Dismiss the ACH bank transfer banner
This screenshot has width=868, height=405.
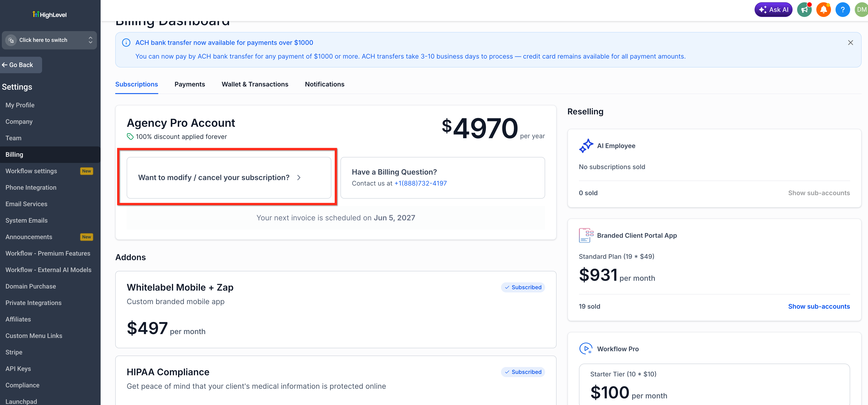point(850,43)
